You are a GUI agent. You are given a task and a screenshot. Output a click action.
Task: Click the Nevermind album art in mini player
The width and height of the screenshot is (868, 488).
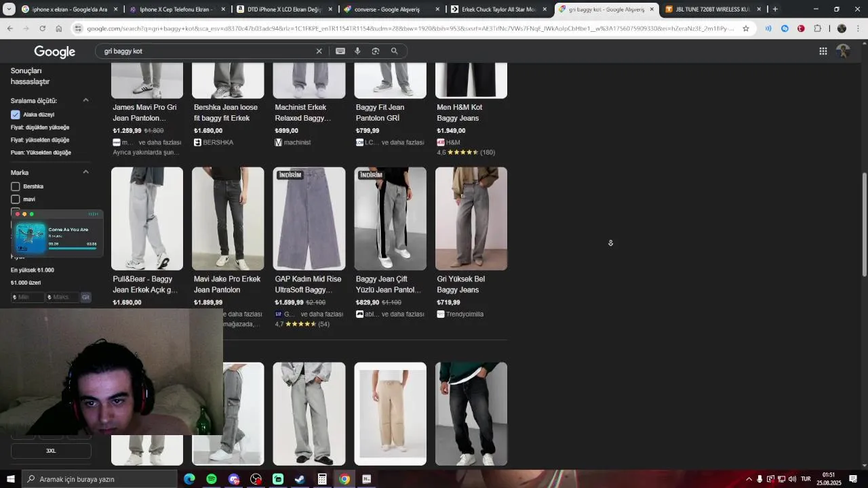(31, 238)
